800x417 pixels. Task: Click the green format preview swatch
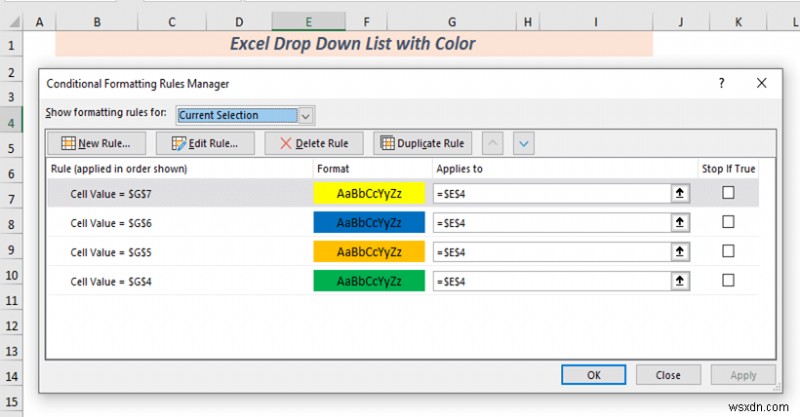click(x=369, y=281)
